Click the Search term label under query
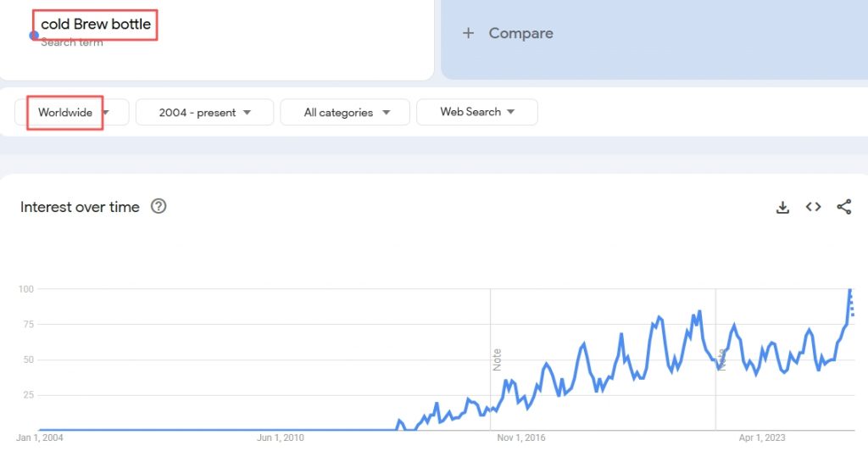The image size is (868, 457). click(x=72, y=42)
